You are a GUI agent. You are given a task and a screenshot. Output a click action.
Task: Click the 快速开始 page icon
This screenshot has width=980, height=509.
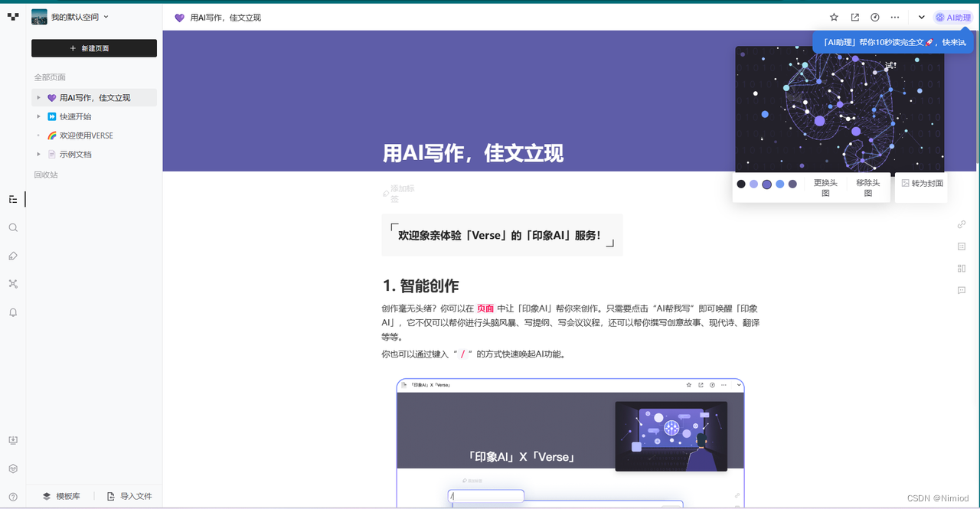(x=52, y=116)
